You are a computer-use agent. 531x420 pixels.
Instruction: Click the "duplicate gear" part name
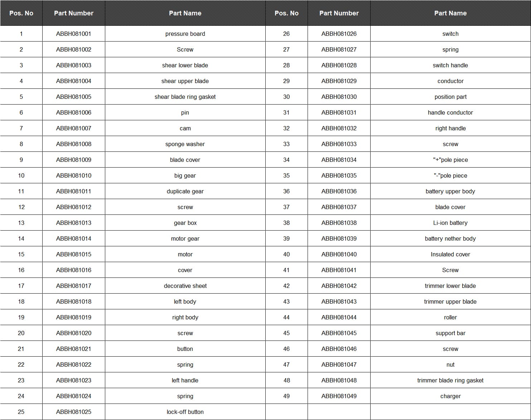coord(185,191)
